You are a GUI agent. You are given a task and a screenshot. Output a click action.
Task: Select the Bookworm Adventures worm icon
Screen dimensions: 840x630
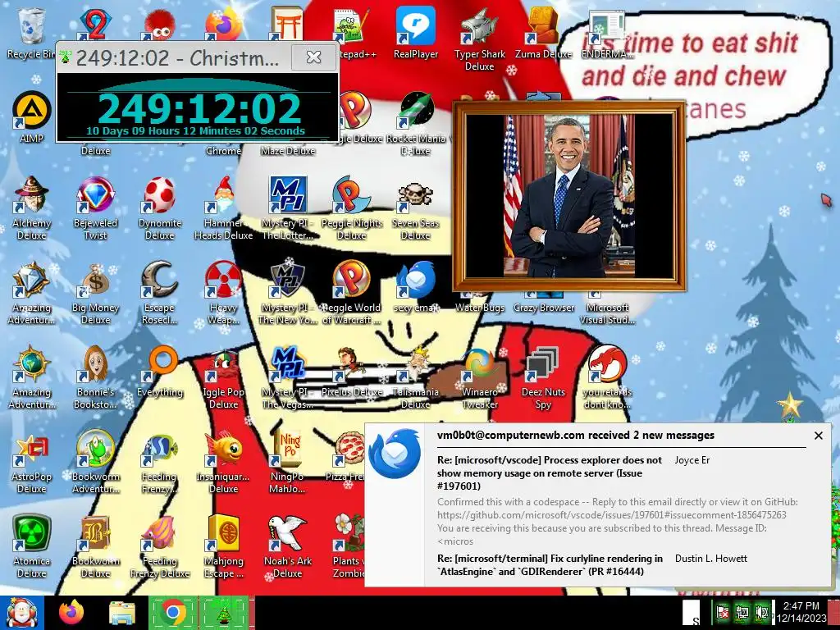(95, 462)
